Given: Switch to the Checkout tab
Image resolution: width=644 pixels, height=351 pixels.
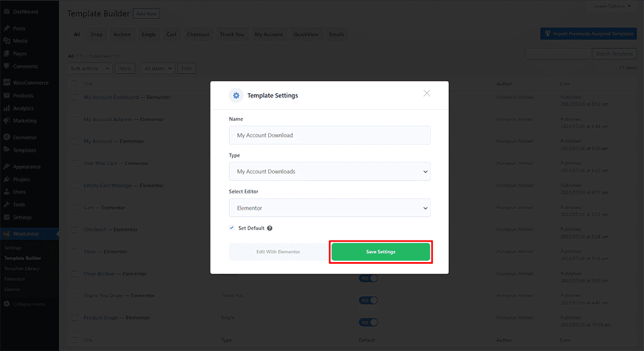Looking at the screenshot, I should 198,34.
